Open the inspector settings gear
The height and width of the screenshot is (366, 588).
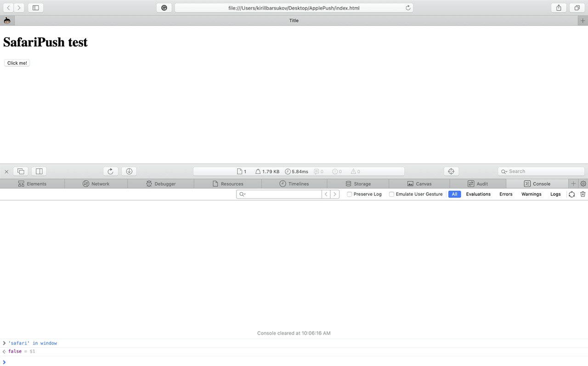583,183
